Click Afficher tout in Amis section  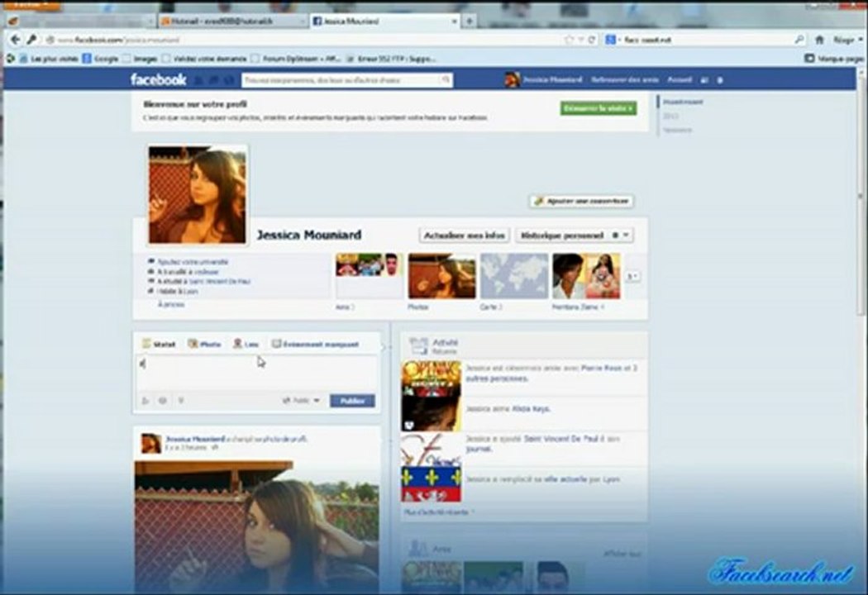click(622, 553)
